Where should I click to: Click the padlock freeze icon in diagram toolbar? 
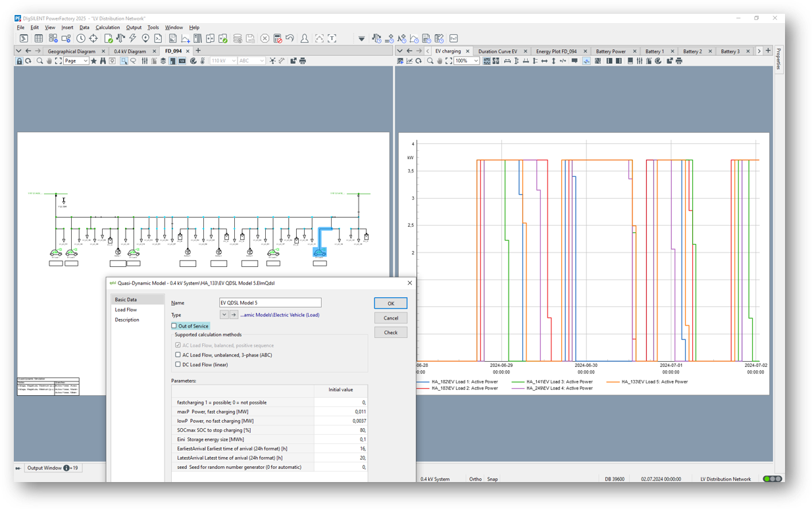click(19, 61)
